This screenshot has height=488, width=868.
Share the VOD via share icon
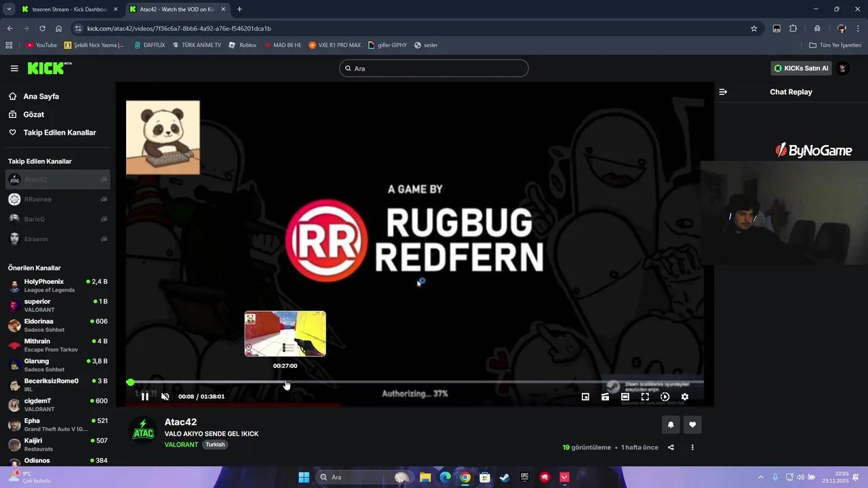671,447
